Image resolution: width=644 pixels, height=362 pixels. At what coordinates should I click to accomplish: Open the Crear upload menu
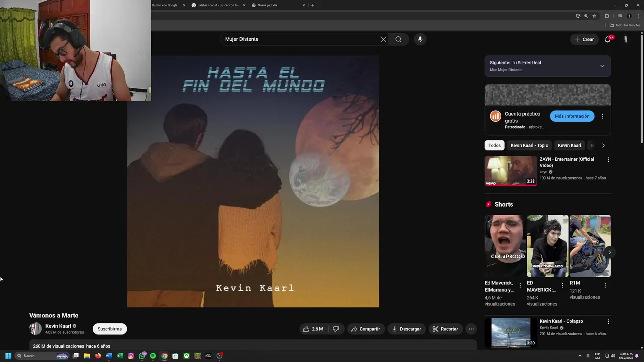pyautogui.click(x=585, y=39)
